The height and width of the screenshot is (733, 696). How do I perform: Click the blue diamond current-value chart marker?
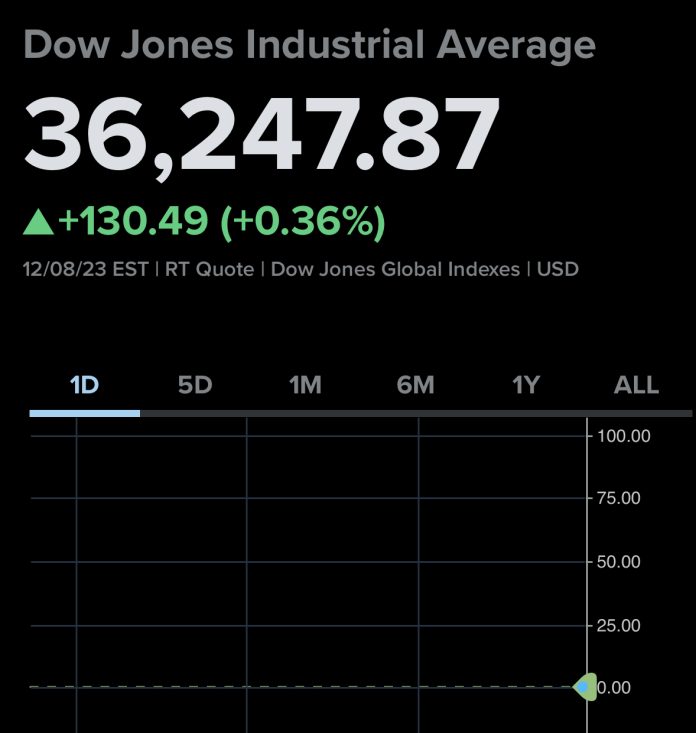(582, 687)
